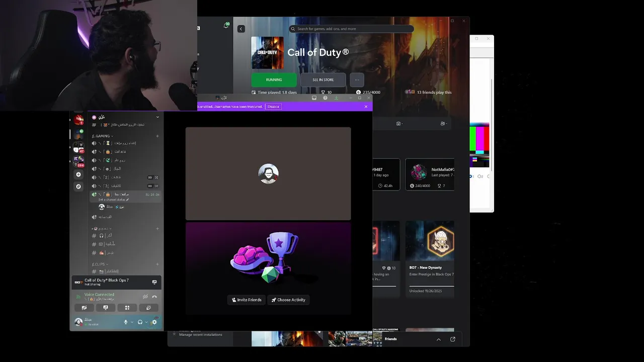The height and width of the screenshot is (362, 644).
Task: Open SEE IN STORE for Call of Duty
Action: point(323,80)
